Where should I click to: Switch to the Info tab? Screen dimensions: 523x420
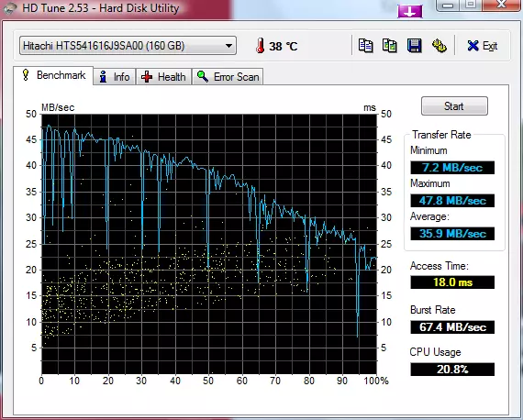115,77
